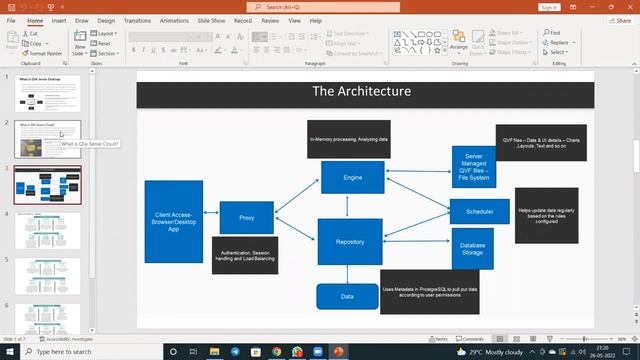Click Accessibility: Investigate in status bar
The width and height of the screenshot is (640, 360).
(x=66, y=339)
